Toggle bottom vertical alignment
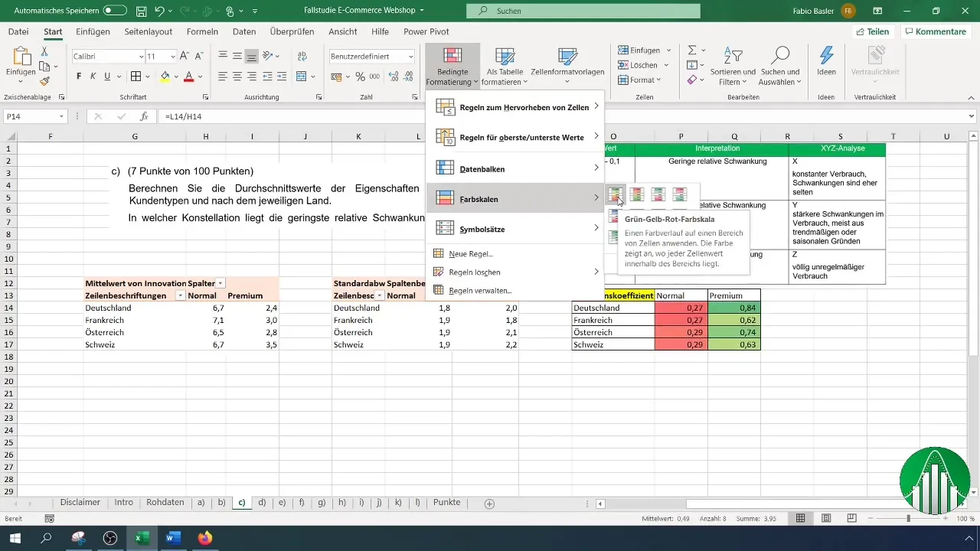The image size is (980, 551). click(252, 56)
